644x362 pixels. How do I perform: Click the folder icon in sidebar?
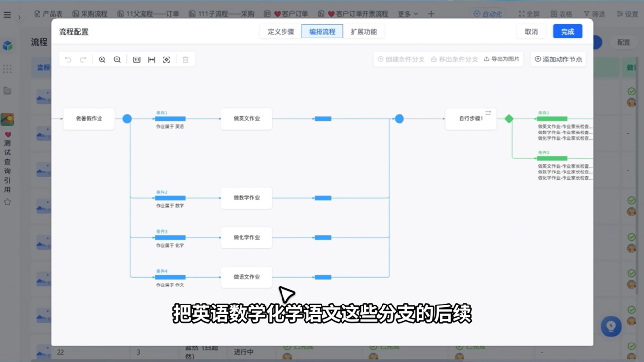click(7, 90)
